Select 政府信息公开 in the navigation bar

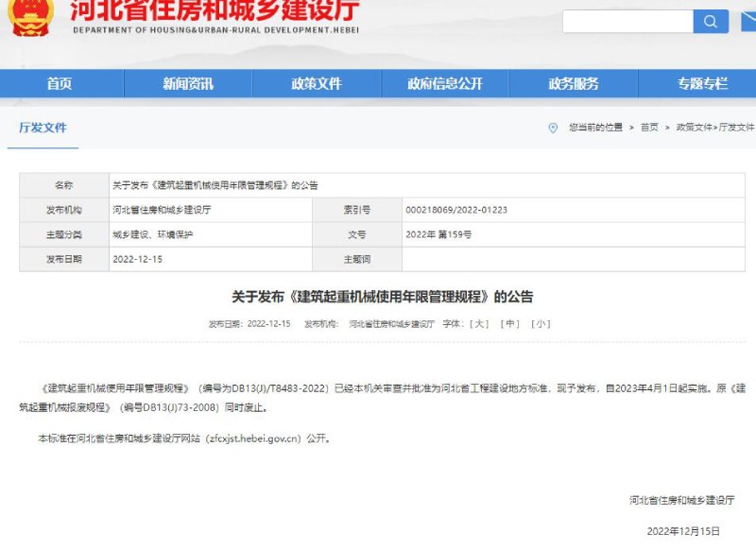[445, 84]
